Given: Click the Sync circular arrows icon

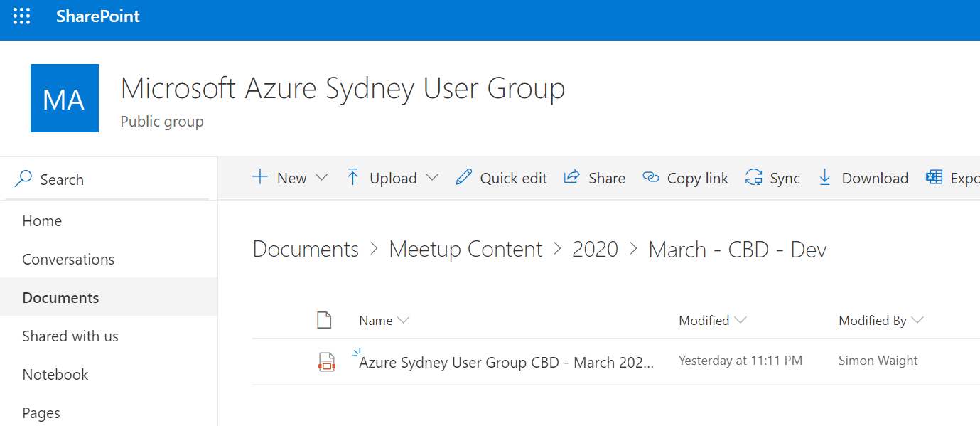Looking at the screenshot, I should (x=753, y=178).
